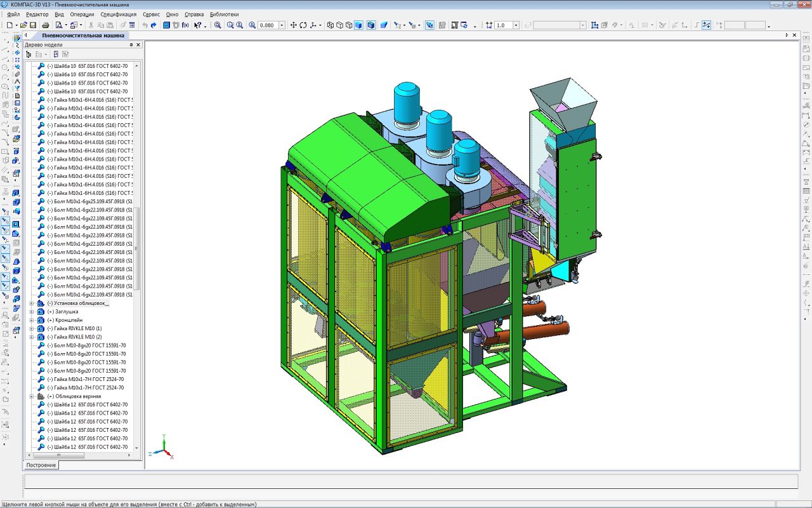Click the Print icon in toolbar
Screen dimensions: 812x508
pos(46,25)
